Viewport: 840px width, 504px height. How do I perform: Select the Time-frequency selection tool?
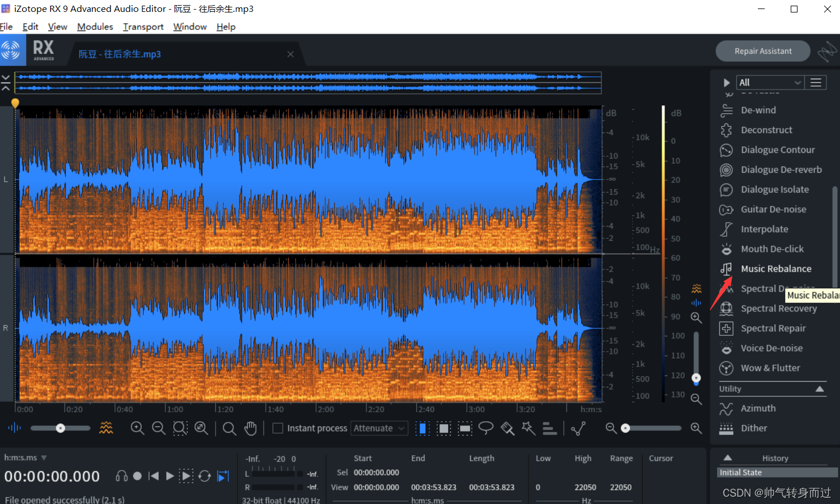click(444, 429)
